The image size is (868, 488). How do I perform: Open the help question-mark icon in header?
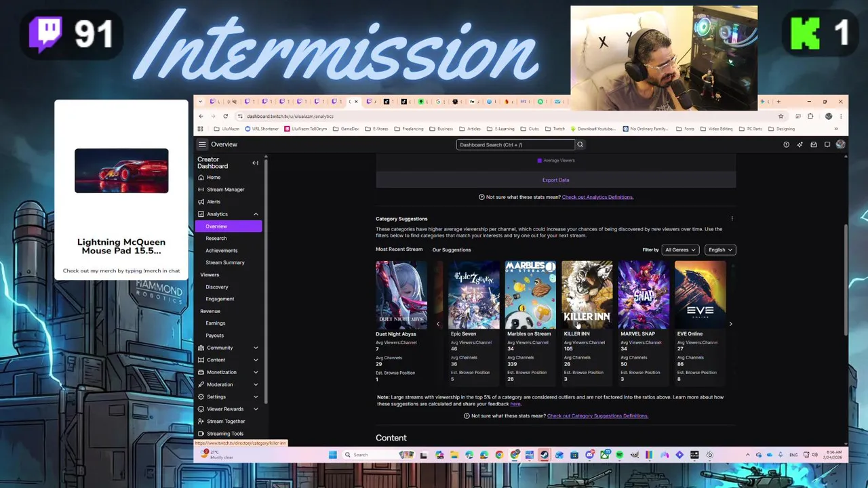pos(786,144)
